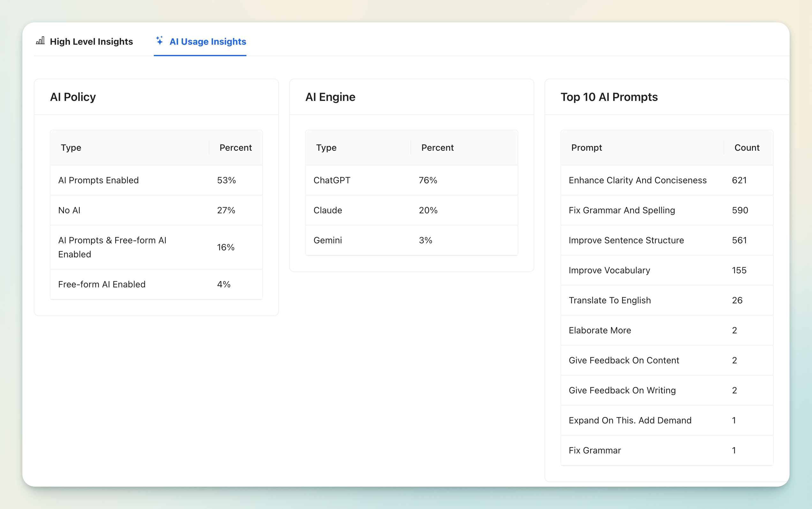Click the Claude engine row
The height and width of the screenshot is (509, 812).
[x=327, y=210]
